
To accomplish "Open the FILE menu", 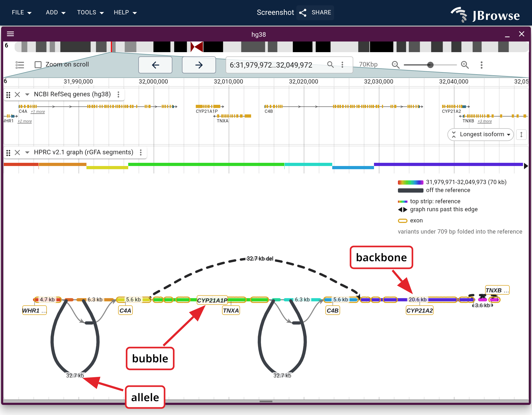I will [22, 13].
